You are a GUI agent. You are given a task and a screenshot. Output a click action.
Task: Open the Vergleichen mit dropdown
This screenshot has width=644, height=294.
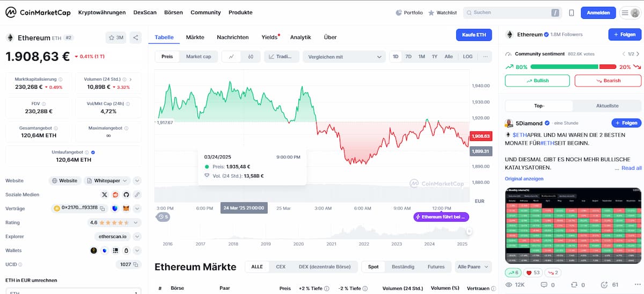[344, 56]
